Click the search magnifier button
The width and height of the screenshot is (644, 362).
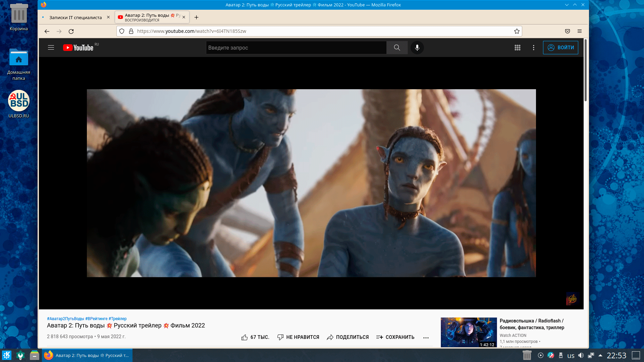397,48
